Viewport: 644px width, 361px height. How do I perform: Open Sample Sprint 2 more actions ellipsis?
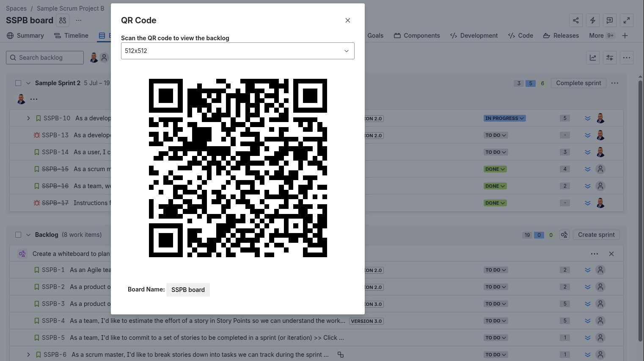pos(615,83)
